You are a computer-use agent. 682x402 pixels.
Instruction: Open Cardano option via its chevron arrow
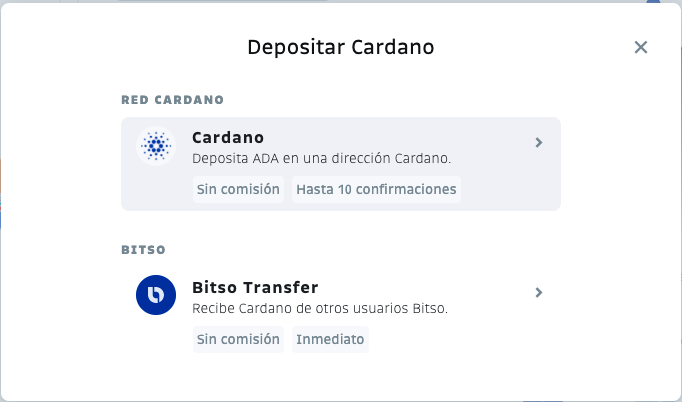[x=538, y=142]
